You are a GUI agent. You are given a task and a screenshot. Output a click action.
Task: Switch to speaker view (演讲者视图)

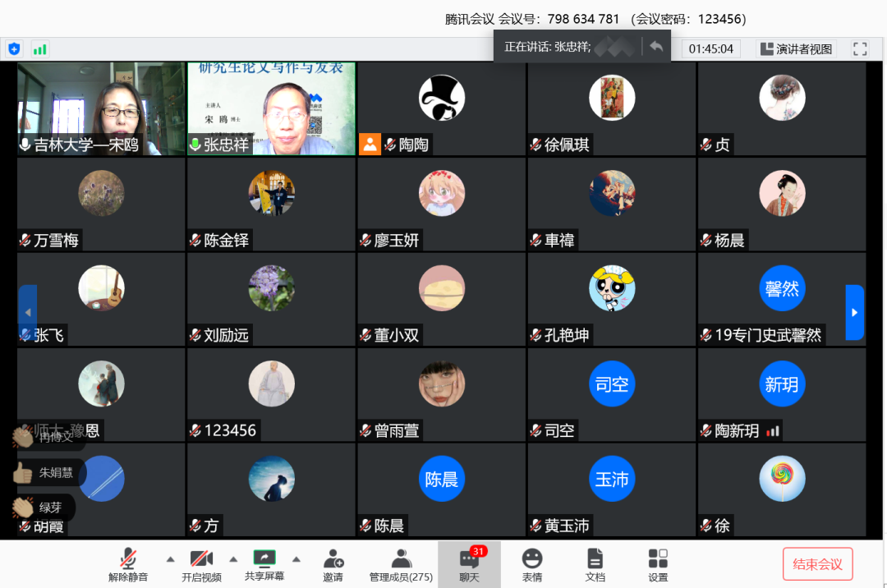pos(797,49)
